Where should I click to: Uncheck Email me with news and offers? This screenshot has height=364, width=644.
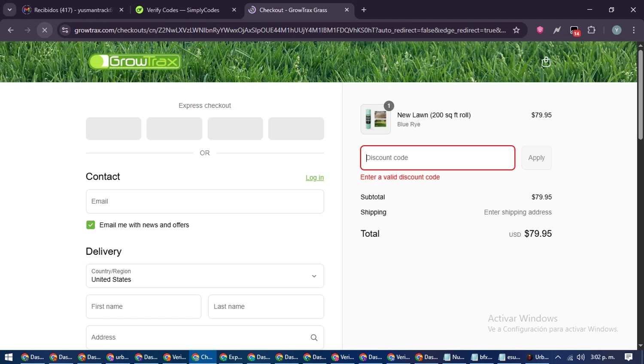91,225
